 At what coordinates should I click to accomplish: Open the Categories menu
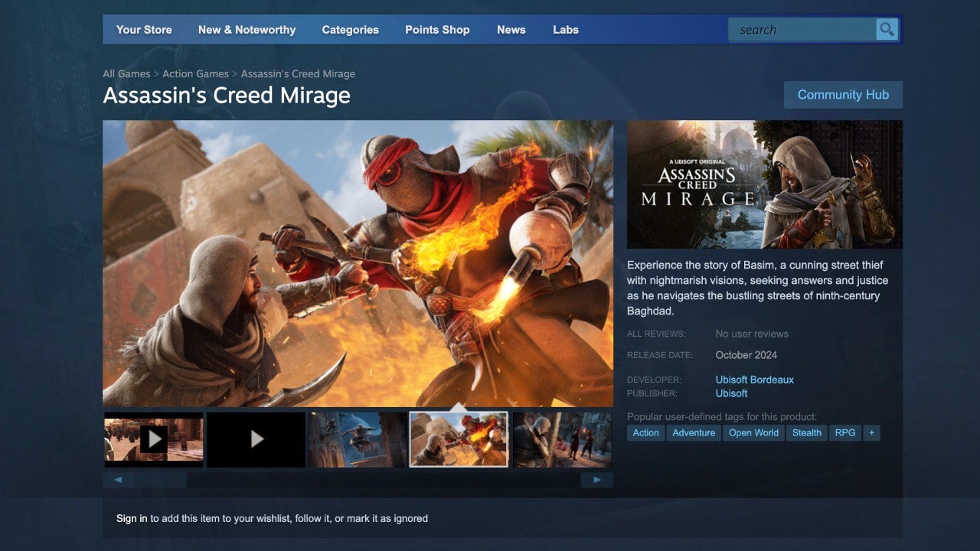pyautogui.click(x=350, y=30)
